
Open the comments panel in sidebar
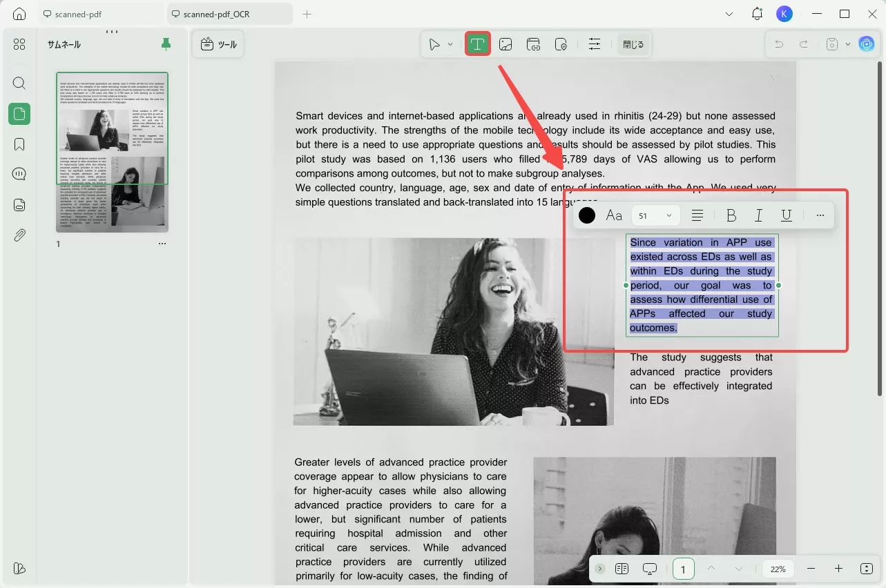(19, 174)
